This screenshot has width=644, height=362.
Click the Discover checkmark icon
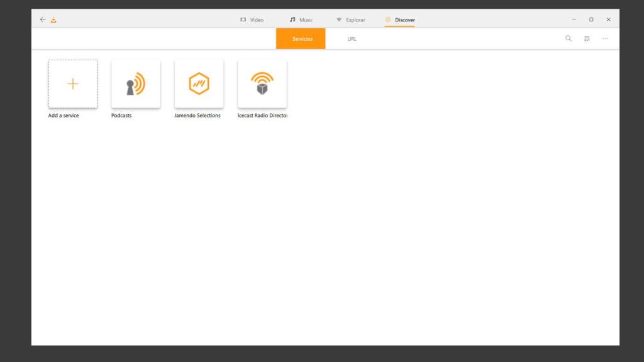[x=387, y=19]
